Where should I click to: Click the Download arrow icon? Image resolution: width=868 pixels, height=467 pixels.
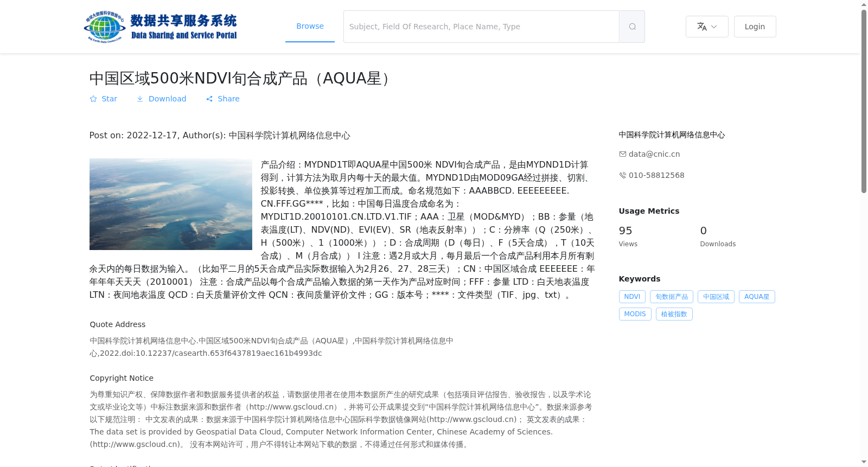coord(140,99)
